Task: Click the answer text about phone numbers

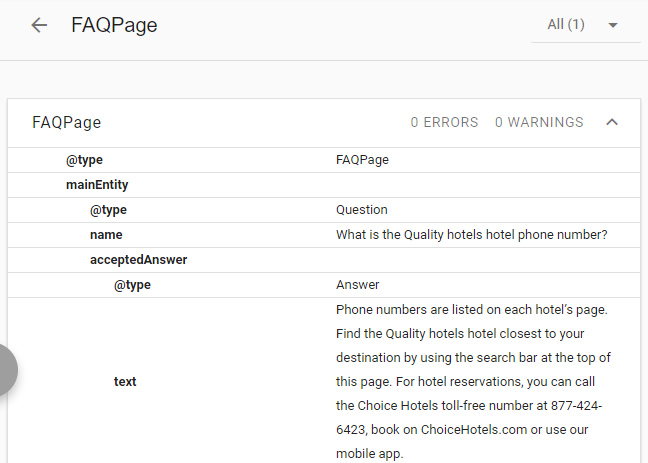Action: click(x=473, y=382)
